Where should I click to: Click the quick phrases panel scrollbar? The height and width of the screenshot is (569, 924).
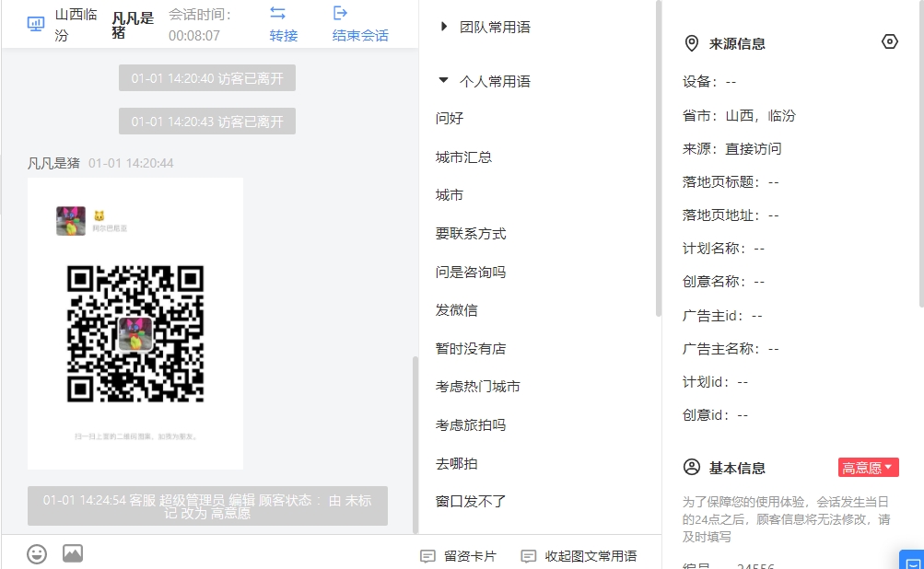(659, 159)
